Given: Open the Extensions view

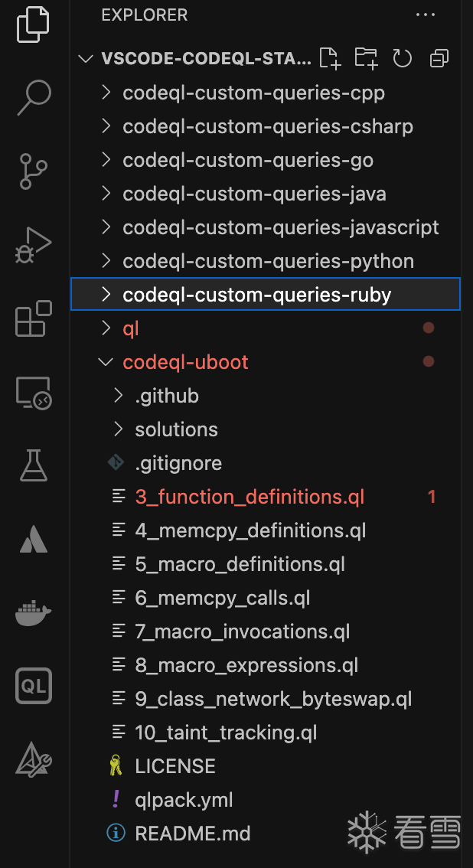Looking at the screenshot, I should coord(34,318).
